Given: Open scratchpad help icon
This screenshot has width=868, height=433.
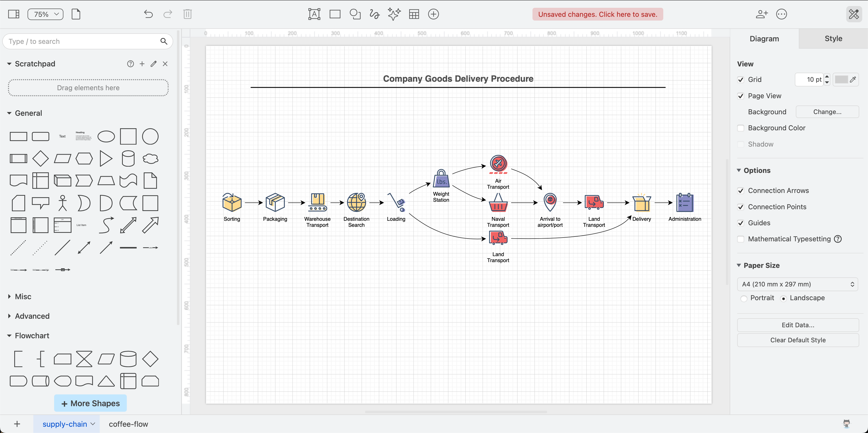Looking at the screenshot, I should point(130,64).
